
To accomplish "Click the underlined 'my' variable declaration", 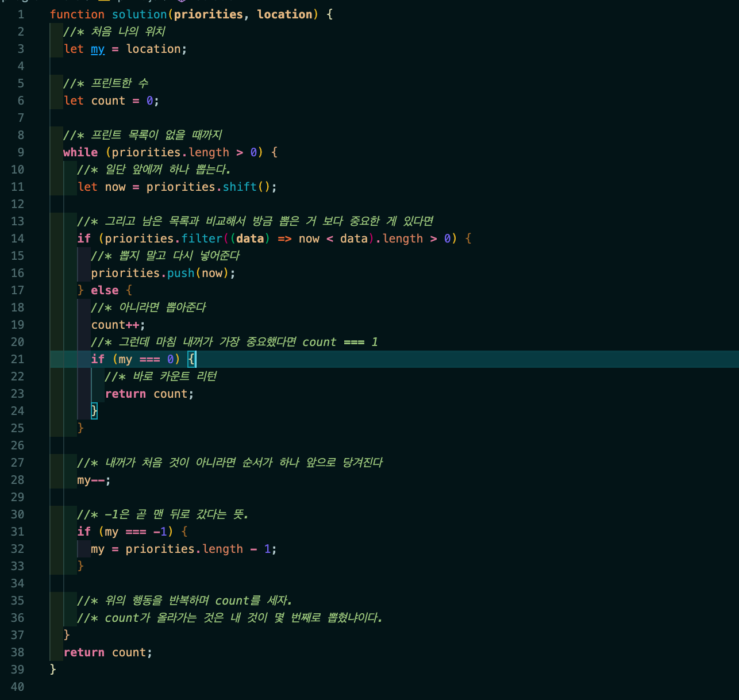I will [98, 49].
